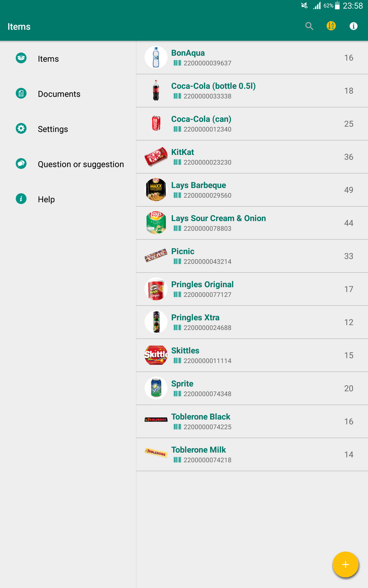Viewport: 368px width, 588px height.
Task: Tap the Help info icon in sidebar
Action: point(21,199)
